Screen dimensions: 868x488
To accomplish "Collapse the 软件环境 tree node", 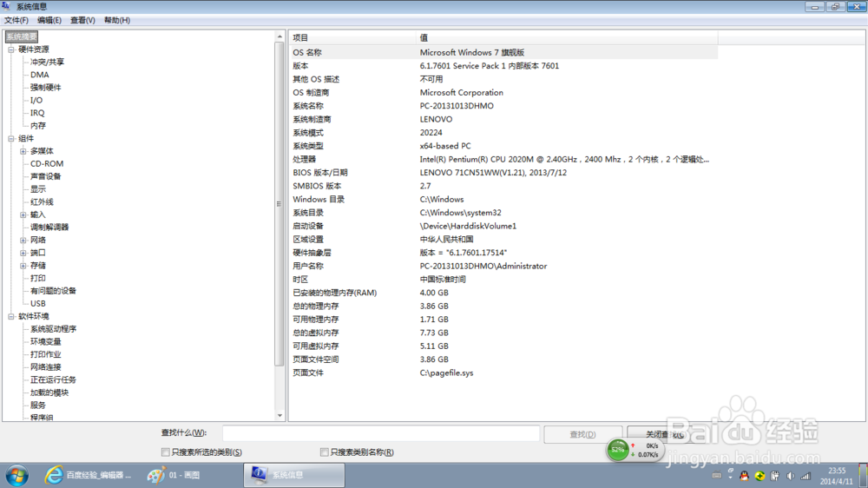I will [x=10, y=316].
